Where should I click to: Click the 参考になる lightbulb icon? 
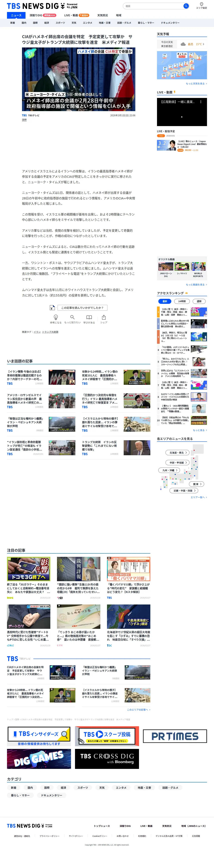coord(56,317)
